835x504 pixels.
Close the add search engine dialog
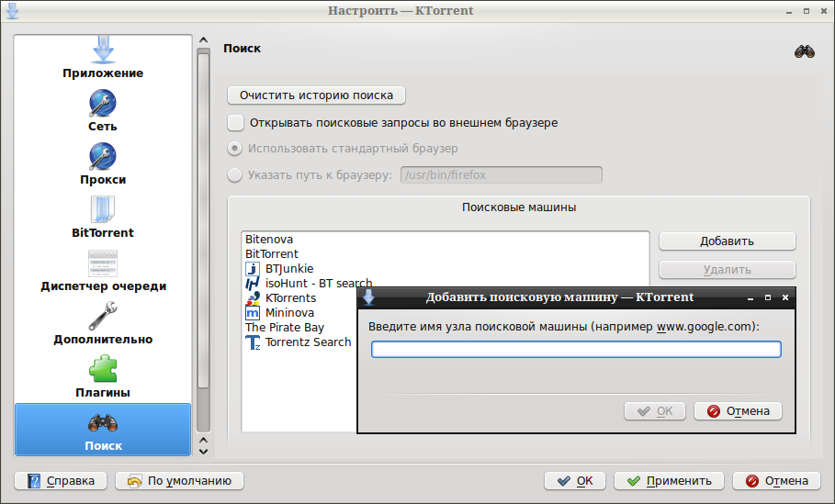click(x=785, y=297)
